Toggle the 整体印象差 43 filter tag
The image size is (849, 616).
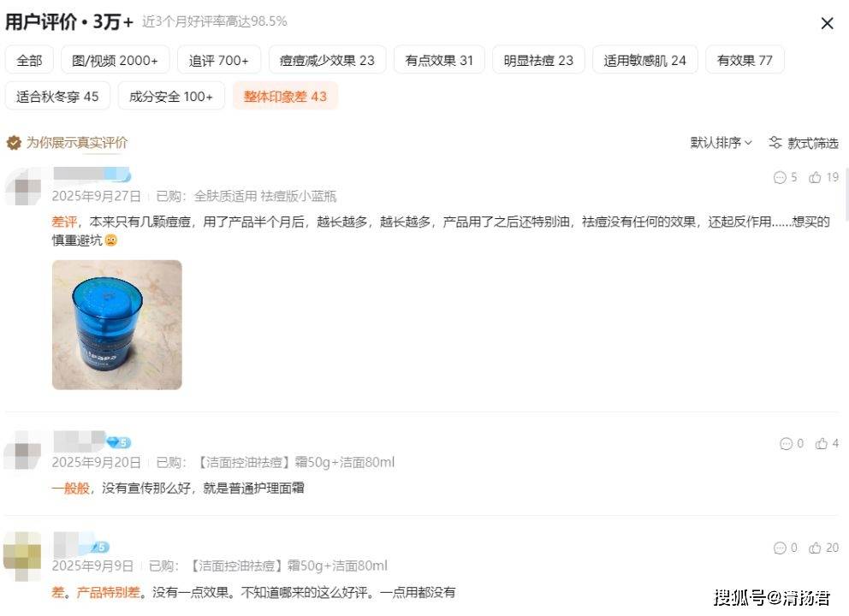pos(285,97)
